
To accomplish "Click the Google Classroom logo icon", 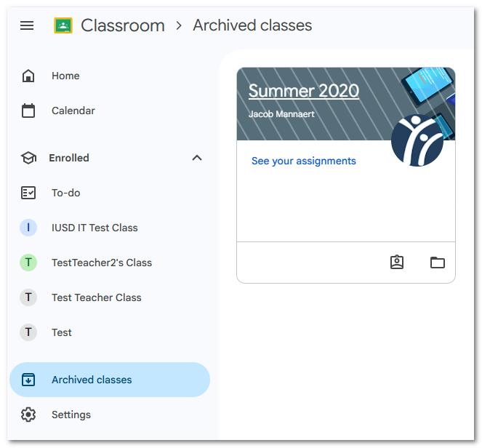I will point(63,25).
